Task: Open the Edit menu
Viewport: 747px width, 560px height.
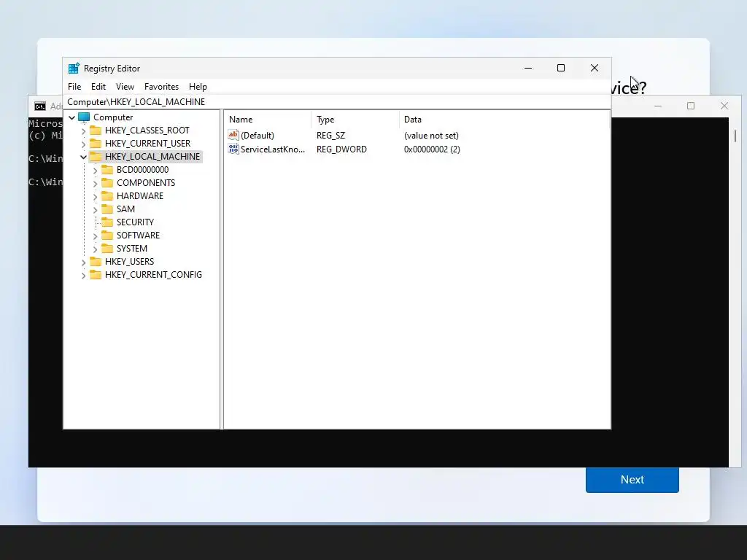Action: pos(98,87)
